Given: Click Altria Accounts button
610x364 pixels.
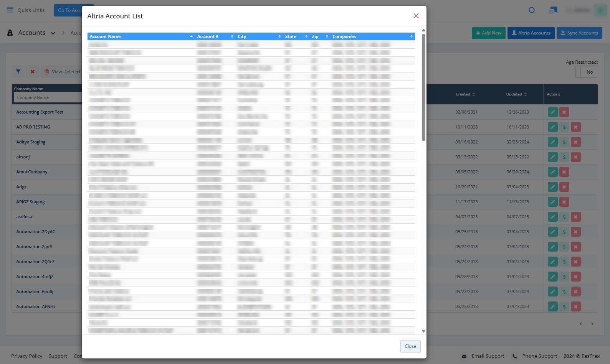Looking at the screenshot, I should coord(531,33).
